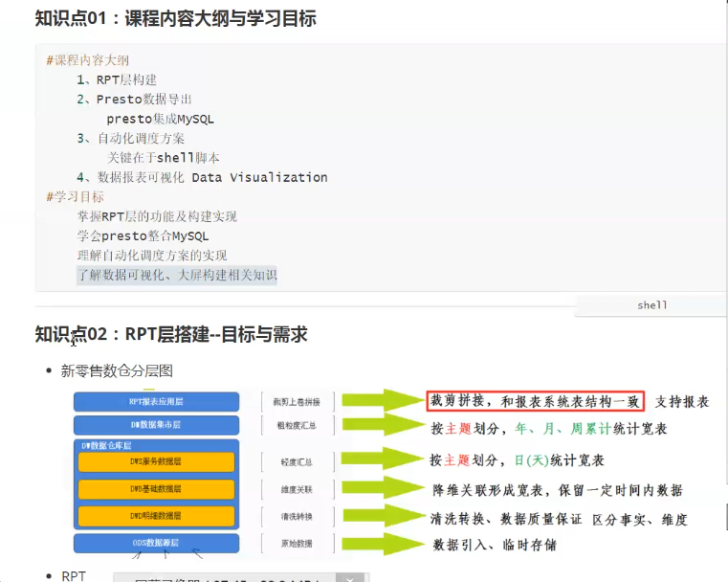Click text '区分事实、维度' in diagram
This screenshot has height=582, width=728.
coord(640,520)
